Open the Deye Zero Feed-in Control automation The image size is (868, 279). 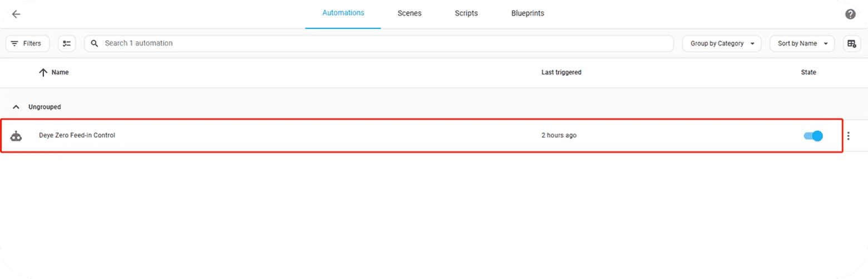point(77,135)
